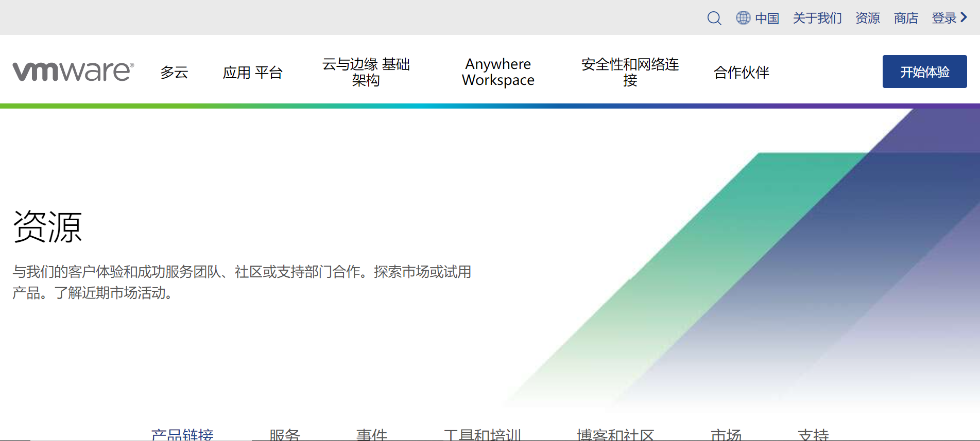Click the paragraph starting 与我们的客户体验
Viewport: 980px width, 441px height.
coord(242,282)
